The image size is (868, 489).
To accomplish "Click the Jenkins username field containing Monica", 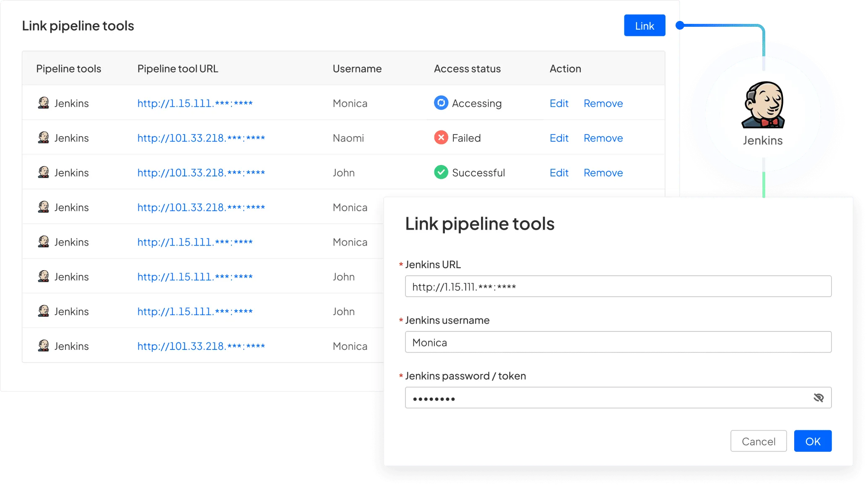I will (618, 342).
